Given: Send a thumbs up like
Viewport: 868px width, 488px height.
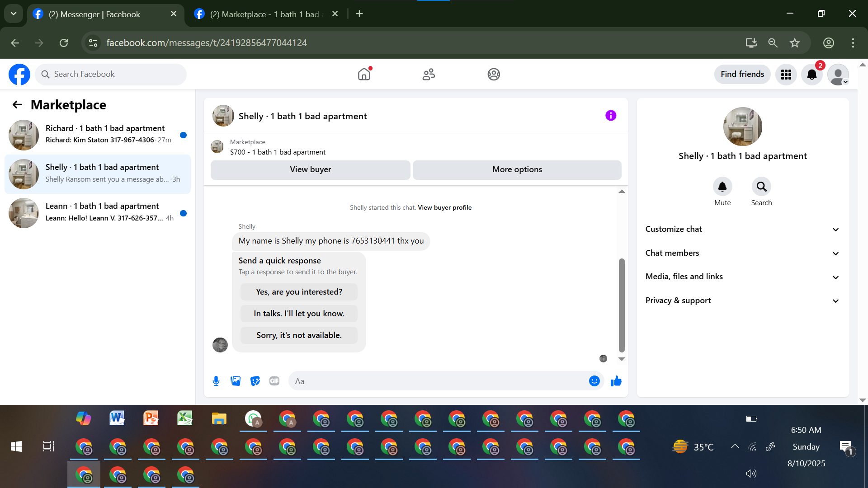Looking at the screenshot, I should 616,381.
